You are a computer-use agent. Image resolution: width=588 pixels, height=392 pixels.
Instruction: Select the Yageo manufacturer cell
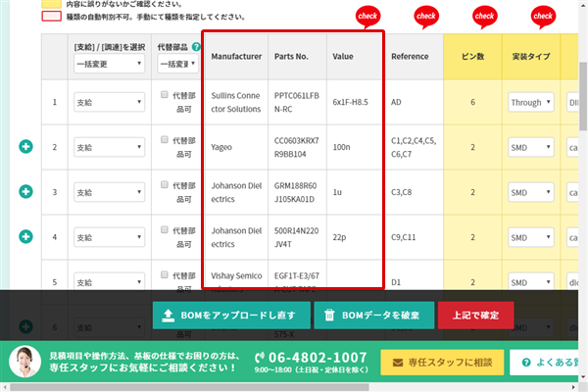[236, 147]
